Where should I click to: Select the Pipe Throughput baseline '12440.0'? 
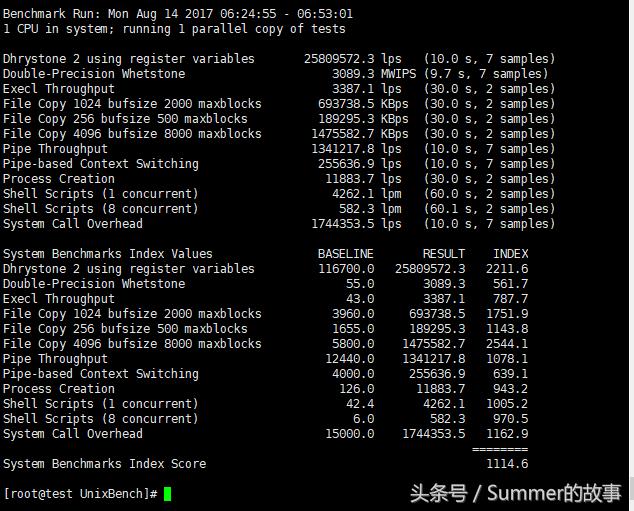[x=350, y=359]
